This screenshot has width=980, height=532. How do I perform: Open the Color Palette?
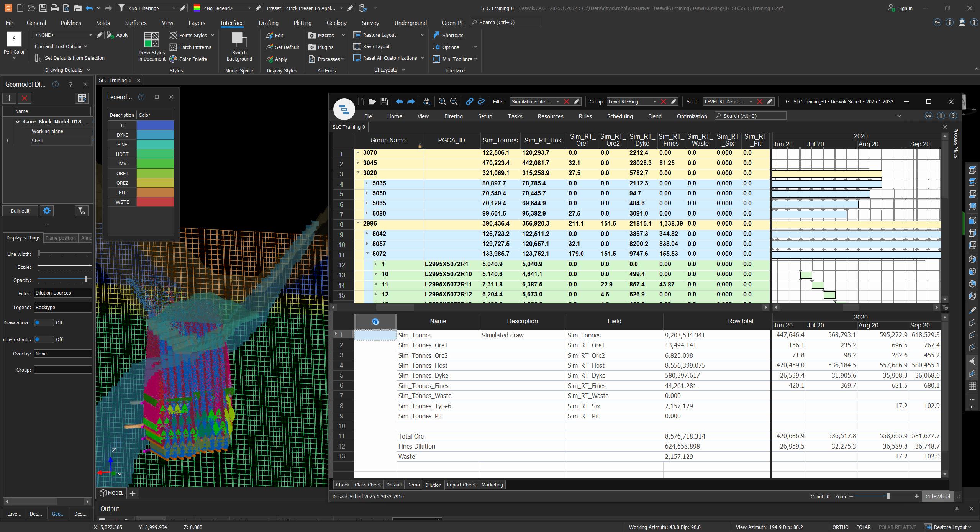[x=188, y=59]
